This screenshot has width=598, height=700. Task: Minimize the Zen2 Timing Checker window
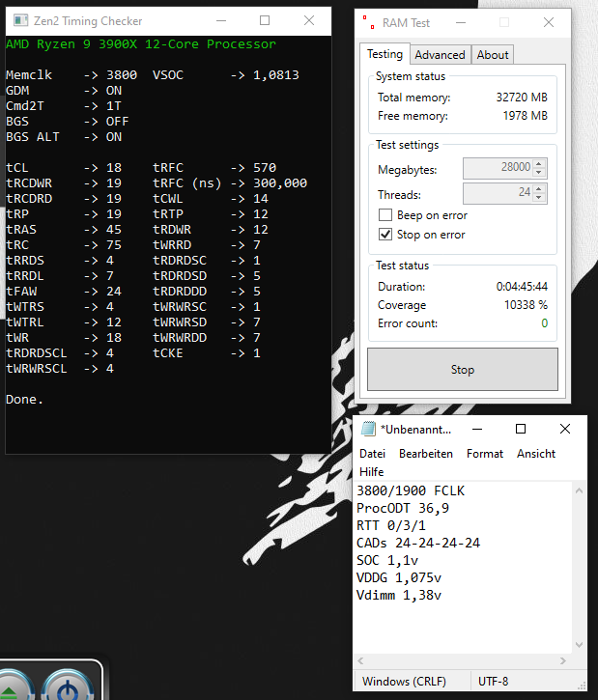[x=221, y=20]
